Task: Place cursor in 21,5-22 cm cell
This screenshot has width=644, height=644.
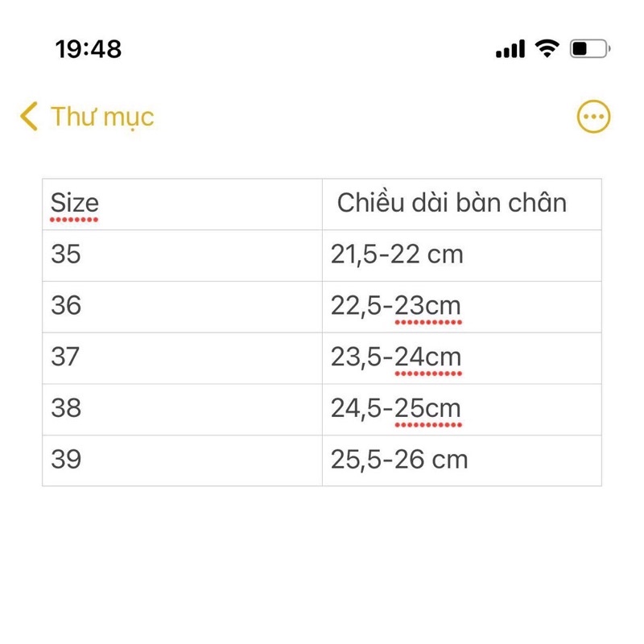Action: tap(397, 254)
